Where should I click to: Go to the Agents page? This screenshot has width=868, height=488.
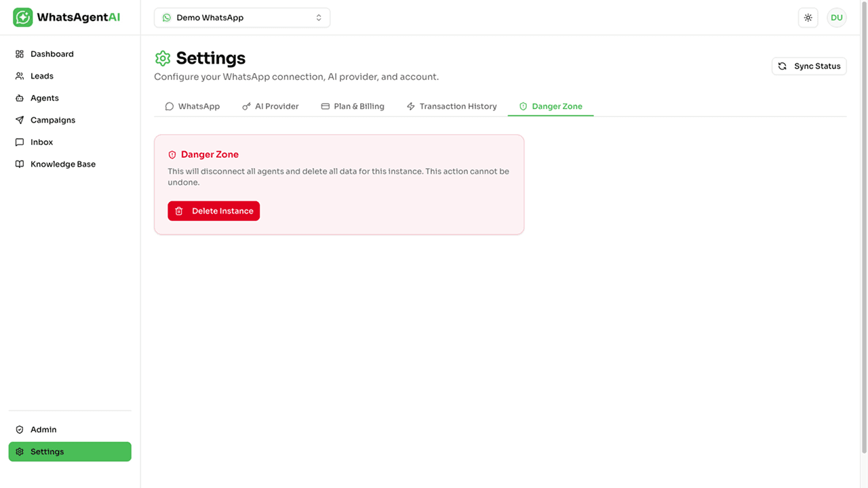click(70, 98)
